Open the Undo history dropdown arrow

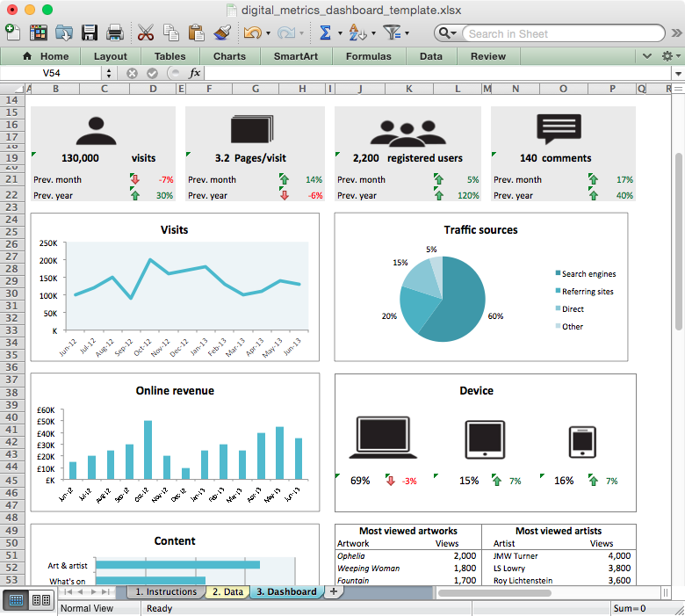268,33
